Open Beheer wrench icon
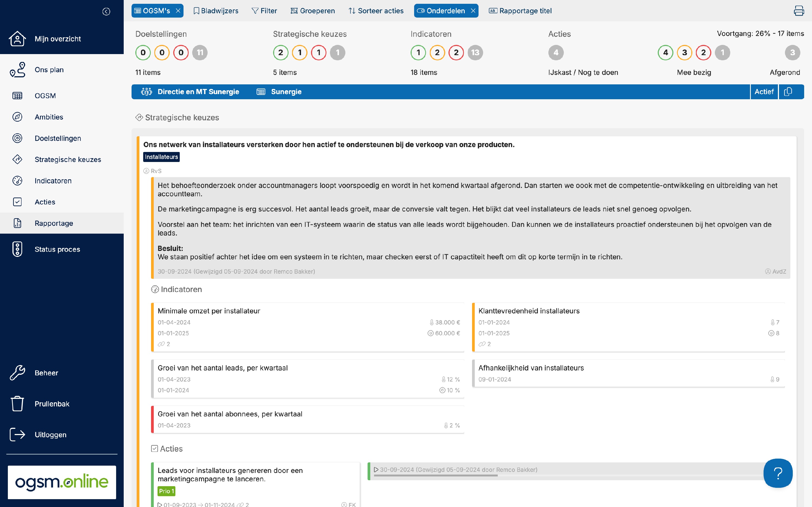Screen dimensions: 812x507 pyautogui.click(x=17, y=373)
